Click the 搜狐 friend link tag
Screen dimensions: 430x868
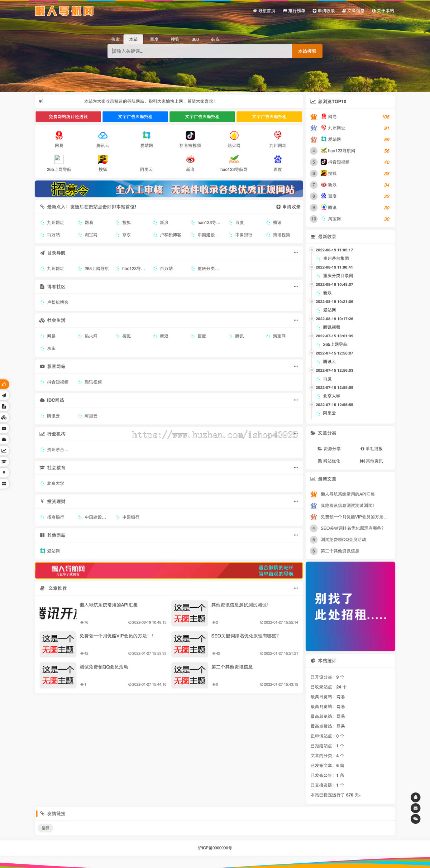coord(46,828)
